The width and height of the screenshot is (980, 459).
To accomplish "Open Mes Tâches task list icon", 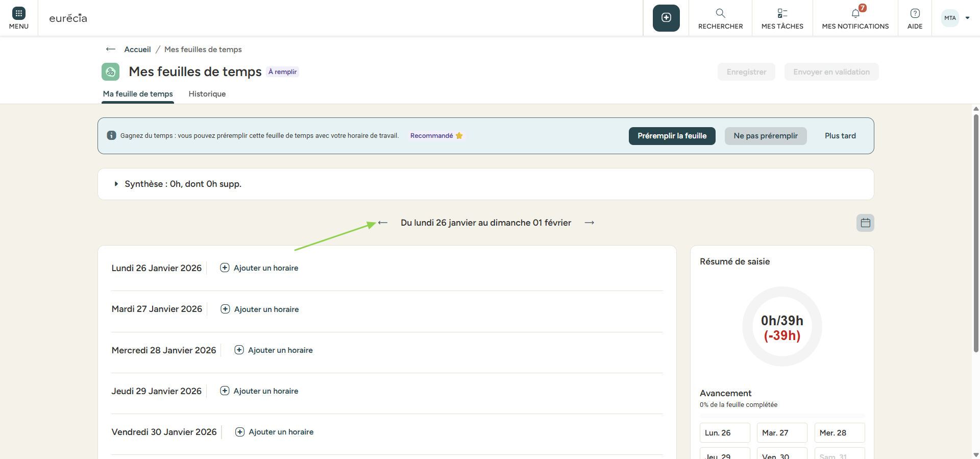I will 782,14.
